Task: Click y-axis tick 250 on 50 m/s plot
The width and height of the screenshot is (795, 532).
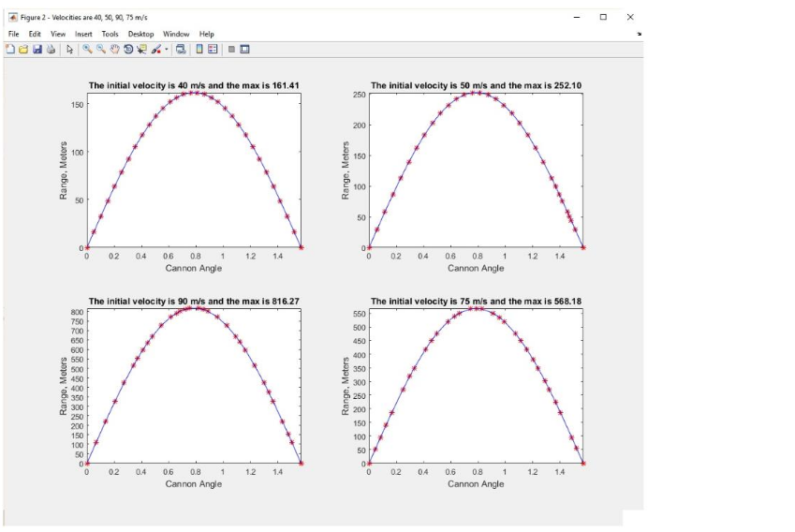Action: 360,95
